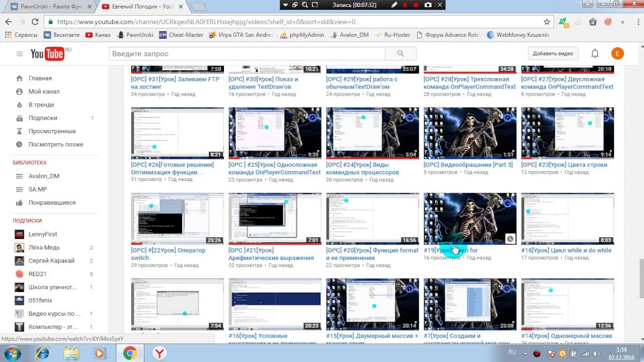Open #18 Цикл while и do while

(567, 250)
